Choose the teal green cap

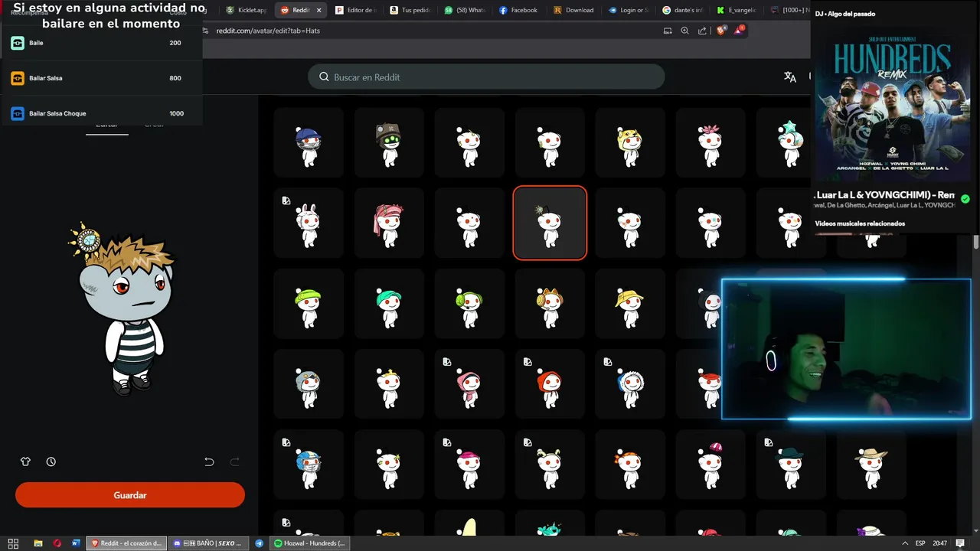point(389,304)
